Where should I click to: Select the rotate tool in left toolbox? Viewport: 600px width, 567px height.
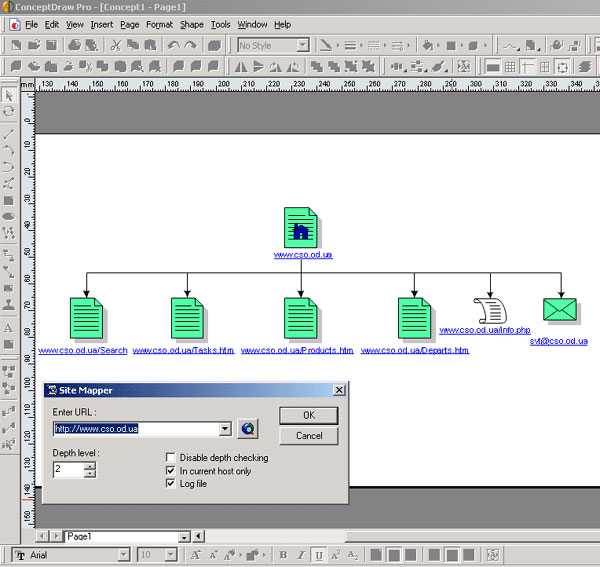(x=9, y=111)
